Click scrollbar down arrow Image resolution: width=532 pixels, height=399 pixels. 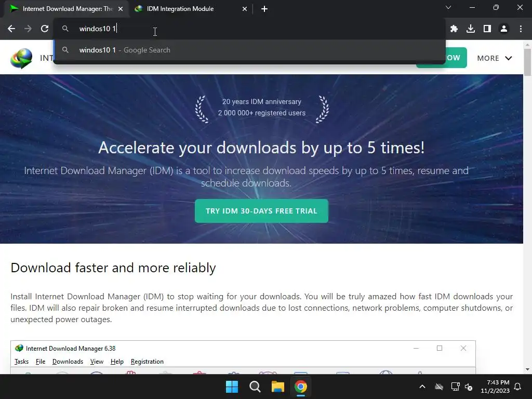click(528, 369)
